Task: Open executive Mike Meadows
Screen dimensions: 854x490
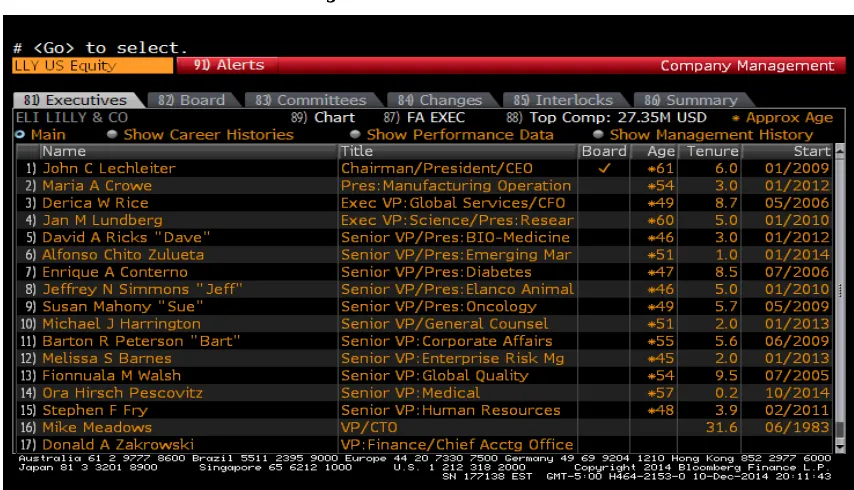Action: click(97, 427)
